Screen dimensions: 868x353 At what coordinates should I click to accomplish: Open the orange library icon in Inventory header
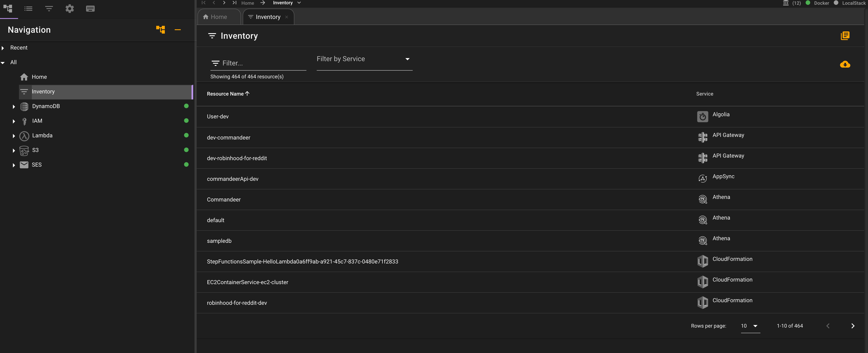point(845,36)
